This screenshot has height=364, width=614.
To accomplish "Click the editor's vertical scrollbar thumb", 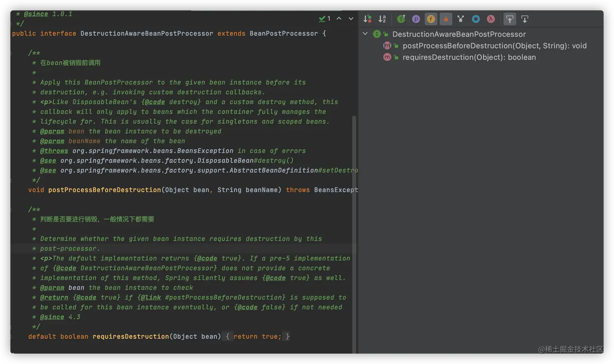I will click(354, 235).
